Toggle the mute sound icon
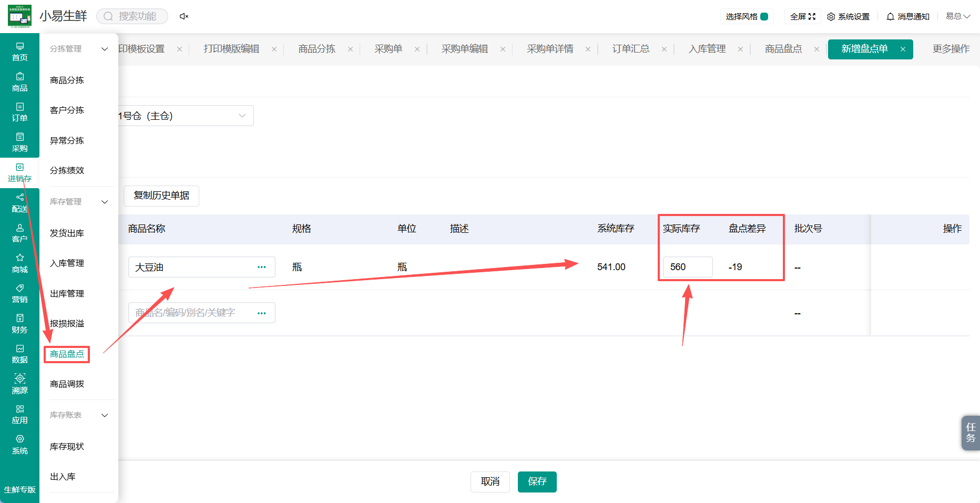 click(x=184, y=16)
